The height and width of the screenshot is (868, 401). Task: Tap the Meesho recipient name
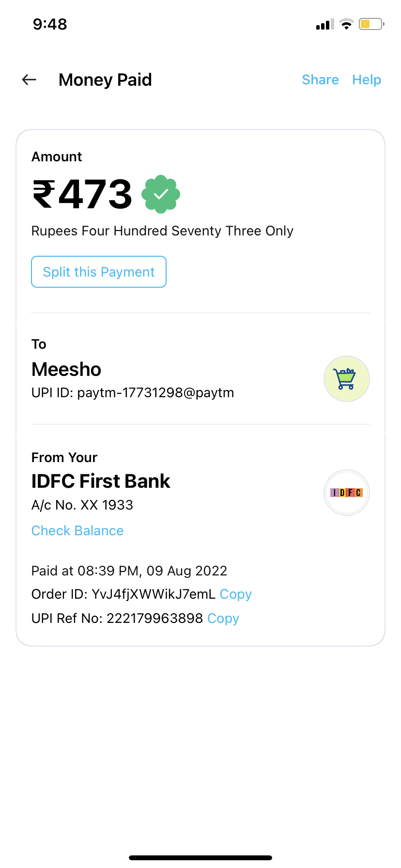[66, 370]
